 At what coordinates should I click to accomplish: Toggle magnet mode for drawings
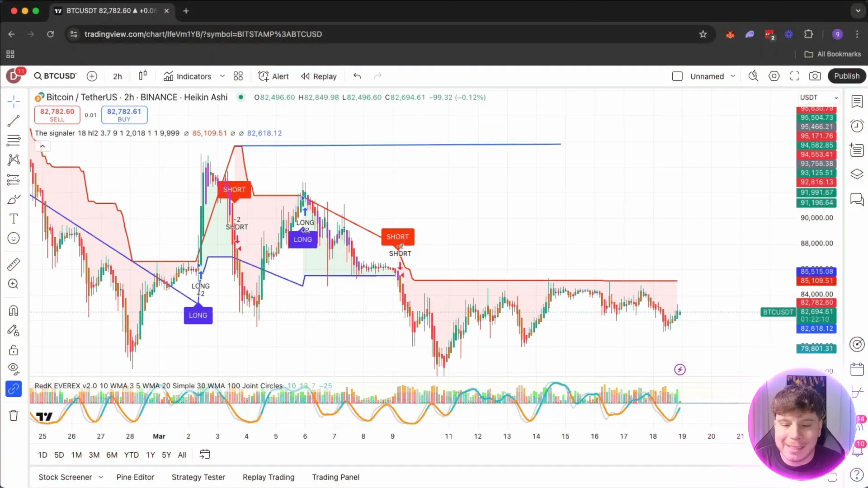[14, 310]
